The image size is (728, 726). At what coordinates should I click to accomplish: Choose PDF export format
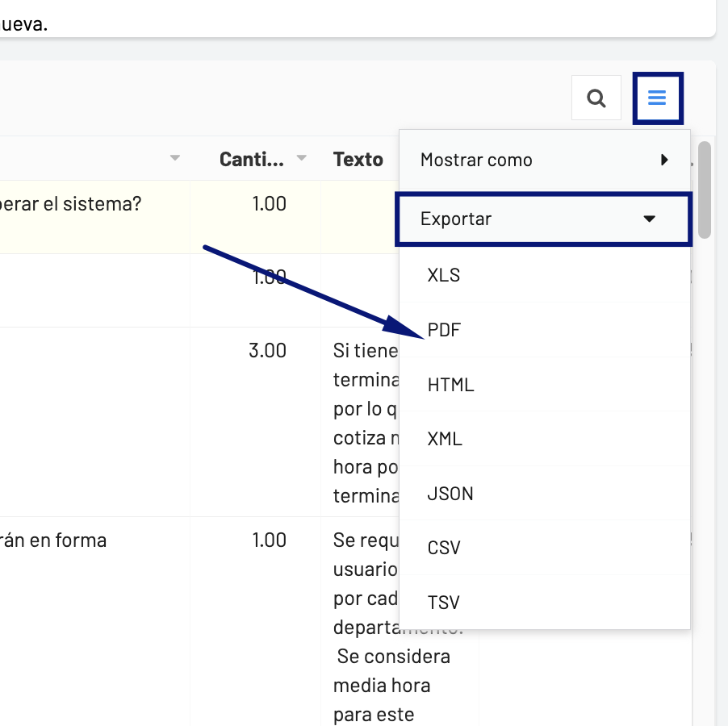click(x=444, y=330)
